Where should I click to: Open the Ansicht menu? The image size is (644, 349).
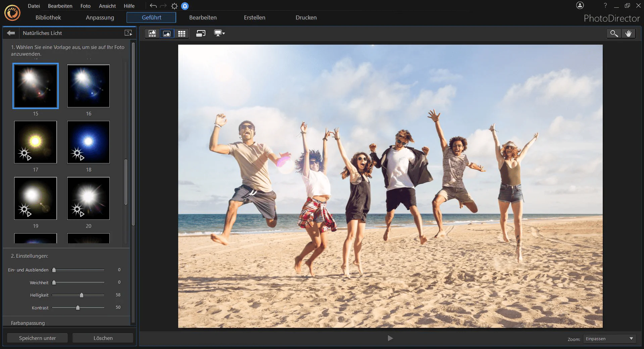click(x=107, y=6)
